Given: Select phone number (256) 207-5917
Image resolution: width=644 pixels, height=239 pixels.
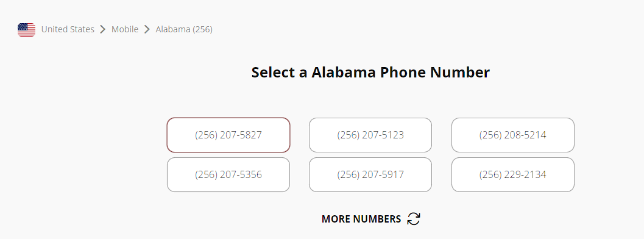Looking at the screenshot, I should tap(370, 174).
